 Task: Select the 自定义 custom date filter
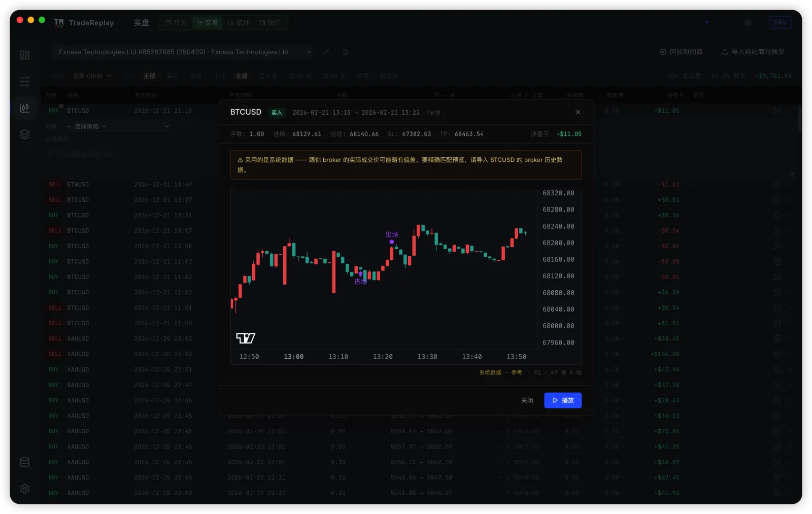click(x=389, y=76)
